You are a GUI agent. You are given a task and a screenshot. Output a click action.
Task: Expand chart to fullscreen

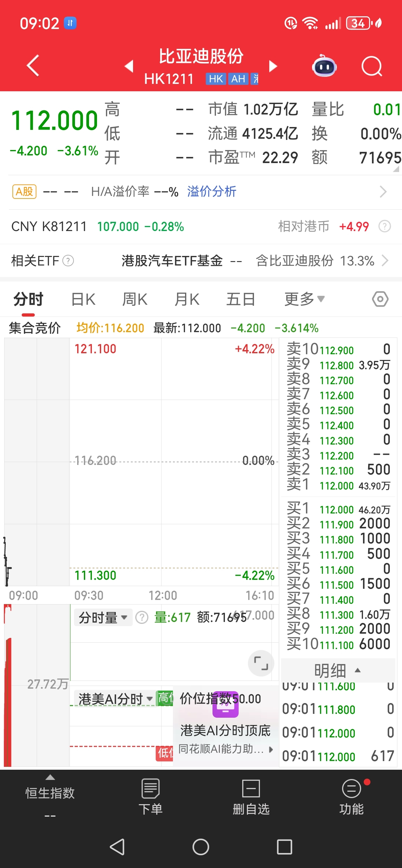(x=261, y=663)
